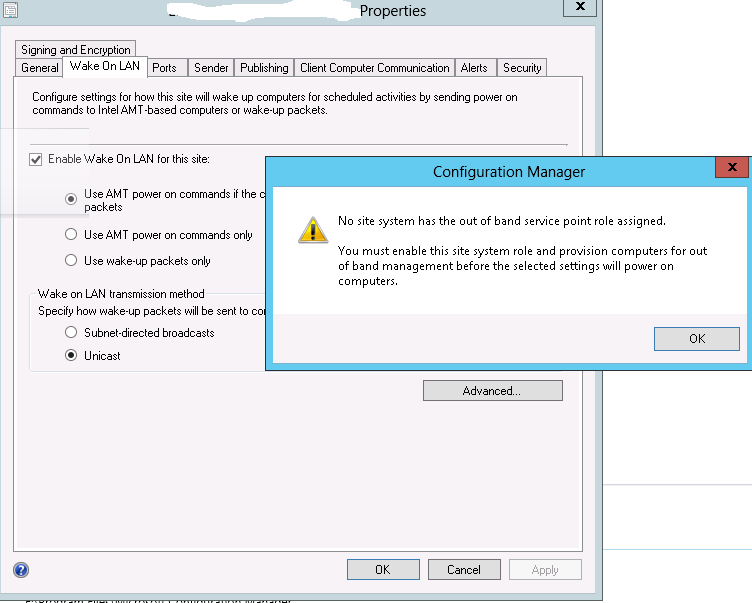Viewport: 752px width, 603px height.
Task: Switch to the Signing and Encryption tab
Action: [x=76, y=50]
